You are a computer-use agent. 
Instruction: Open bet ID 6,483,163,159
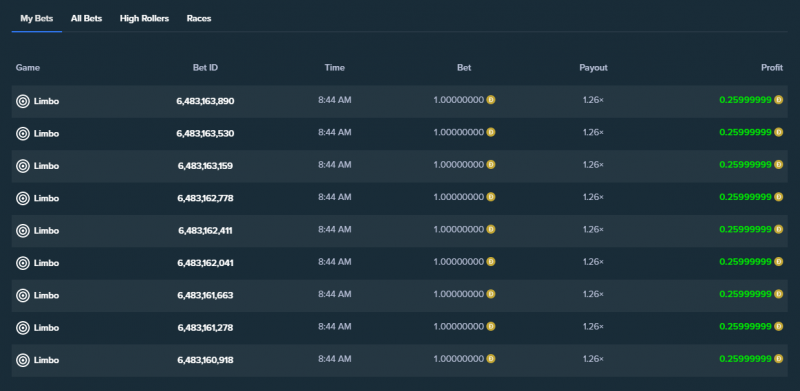206,166
